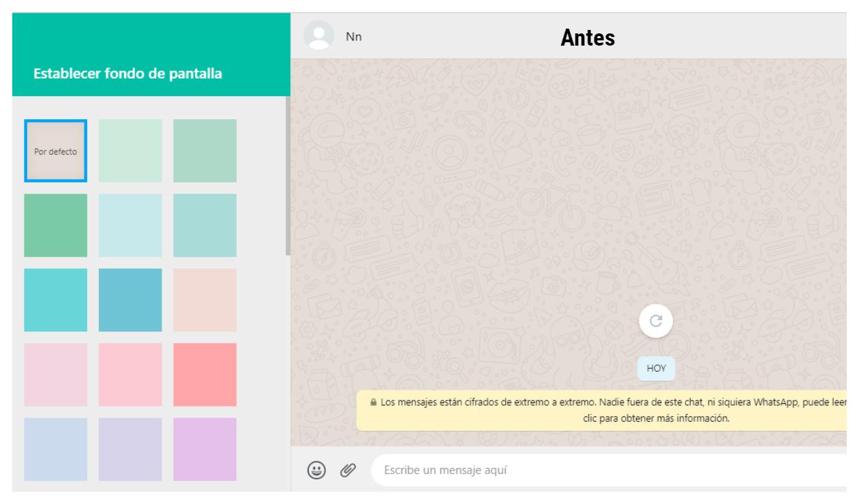This screenshot has height=504, width=859.
Task: Select the pale peach swatch
Action: coord(205,300)
